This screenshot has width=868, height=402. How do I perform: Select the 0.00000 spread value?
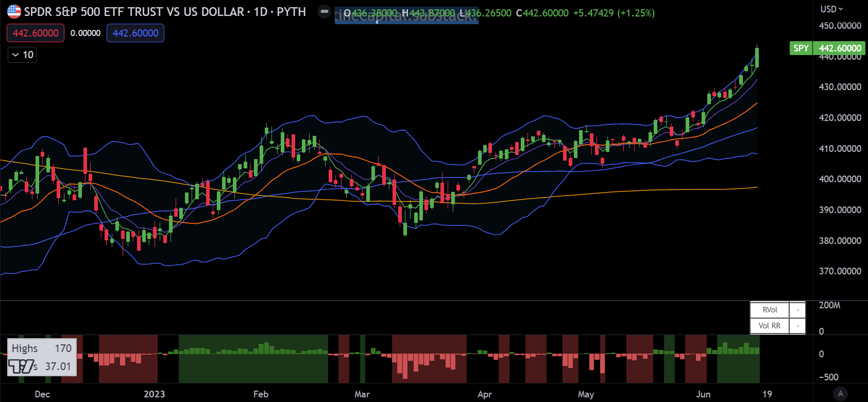tap(86, 33)
